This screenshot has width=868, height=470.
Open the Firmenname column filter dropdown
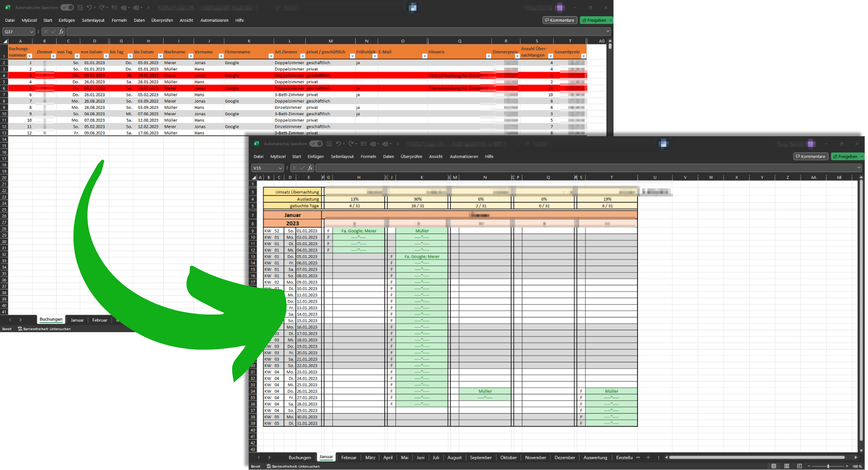coord(271,56)
